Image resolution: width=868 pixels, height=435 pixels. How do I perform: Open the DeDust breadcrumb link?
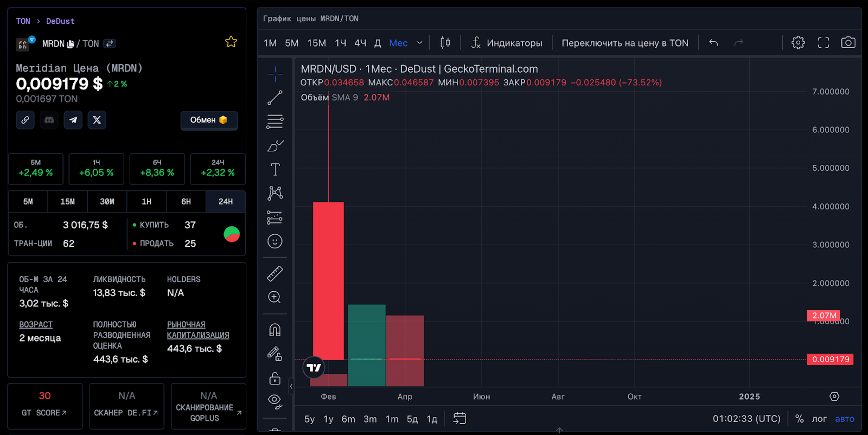(x=60, y=21)
